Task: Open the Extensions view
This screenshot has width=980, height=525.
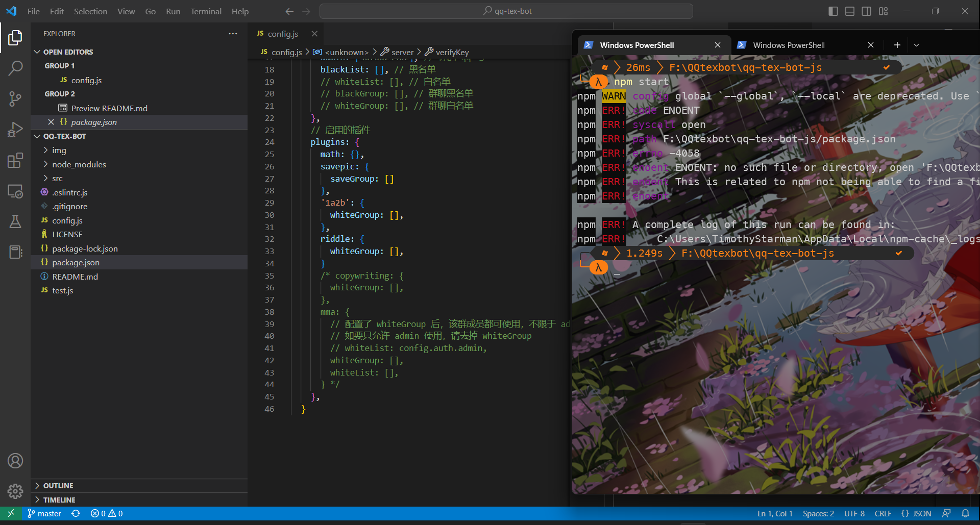Action: pyautogui.click(x=15, y=160)
